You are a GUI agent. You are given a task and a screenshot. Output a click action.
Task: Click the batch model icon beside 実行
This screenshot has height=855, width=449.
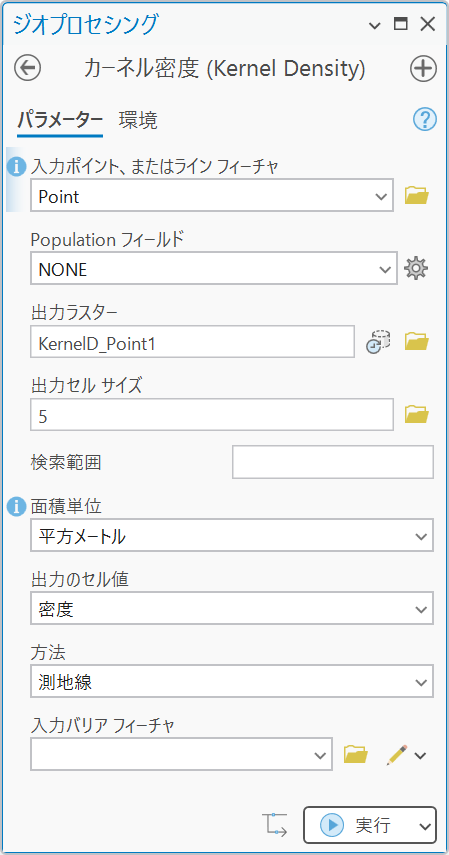point(277,824)
